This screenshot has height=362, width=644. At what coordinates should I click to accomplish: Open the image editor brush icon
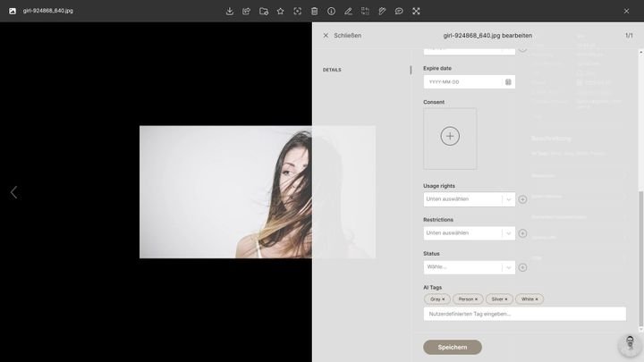(x=382, y=11)
